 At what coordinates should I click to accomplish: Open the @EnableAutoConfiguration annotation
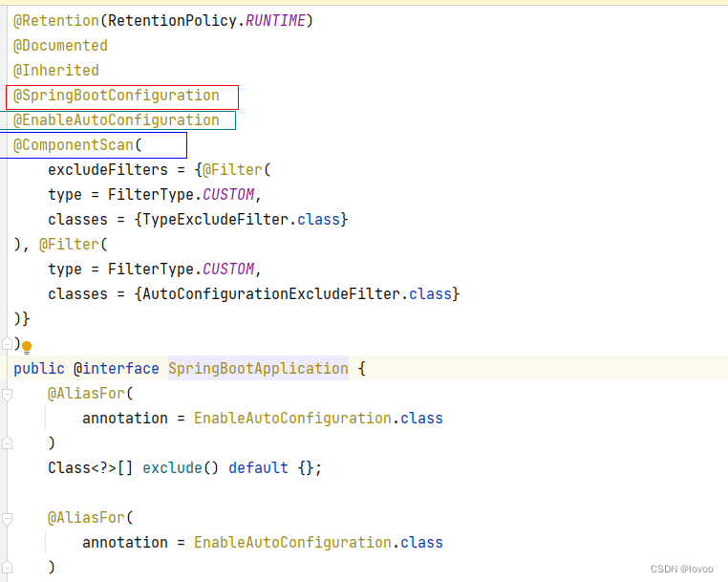pyautogui.click(x=116, y=120)
